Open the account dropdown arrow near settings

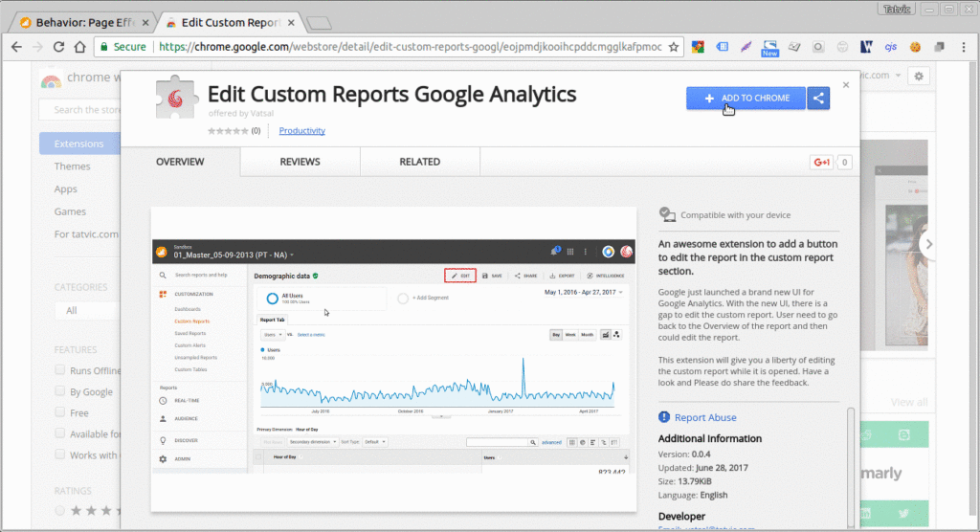[x=898, y=76]
